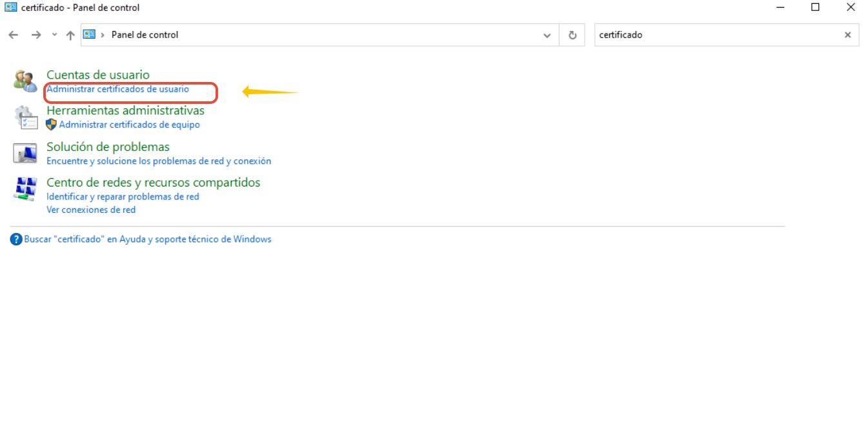Open Administrar certificados de usuario
This screenshot has width=868, height=442.
pos(117,90)
